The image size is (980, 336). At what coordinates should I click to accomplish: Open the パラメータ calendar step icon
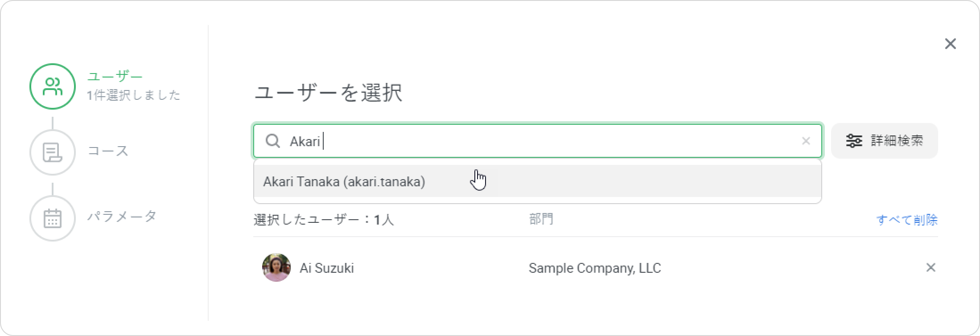[x=53, y=218]
